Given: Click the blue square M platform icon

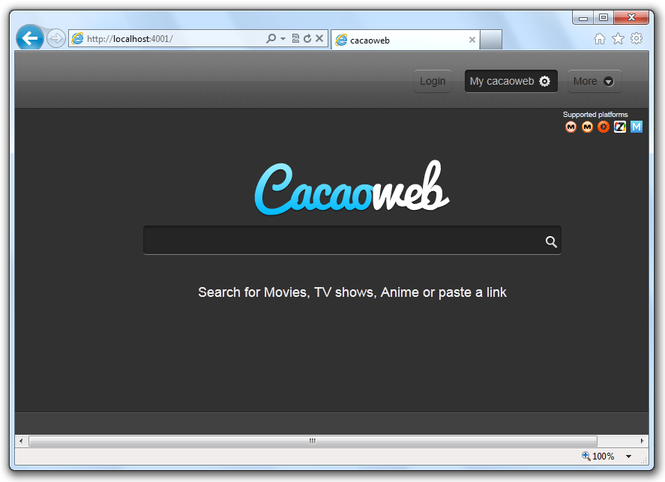Looking at the screenshot, I should click(x=636, y=127).
